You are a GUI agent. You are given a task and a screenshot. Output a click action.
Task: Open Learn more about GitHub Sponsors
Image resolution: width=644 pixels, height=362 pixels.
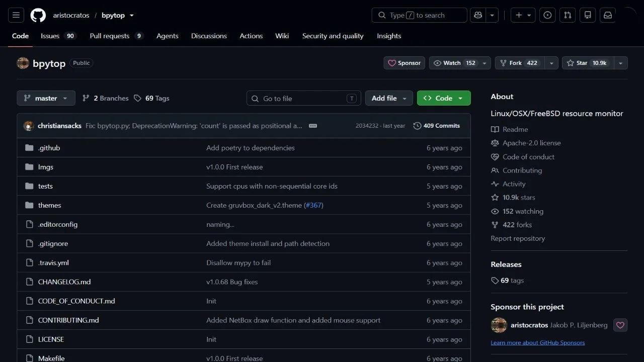[x=538, y=342]
